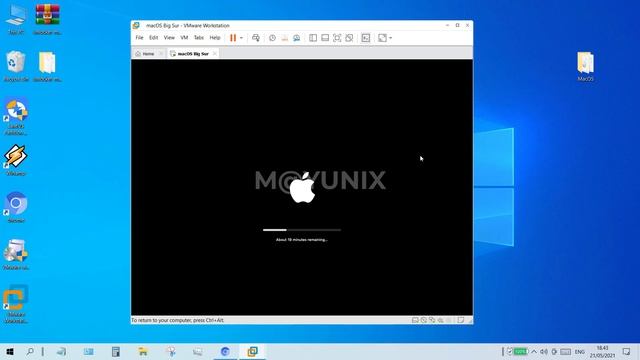Select the Winamp lightning desktop shortcut
Viewport: 640px width, 360px height.
(x=16, y=160)
